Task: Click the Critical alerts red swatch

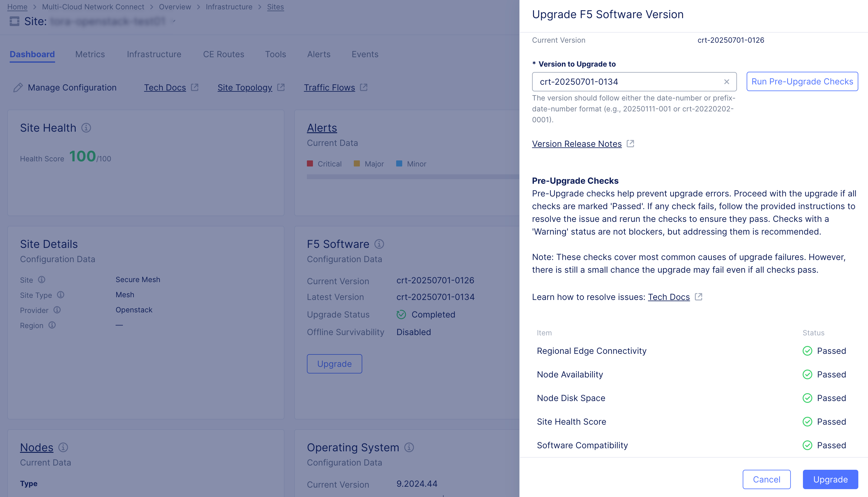Action: tap(310, 164)
